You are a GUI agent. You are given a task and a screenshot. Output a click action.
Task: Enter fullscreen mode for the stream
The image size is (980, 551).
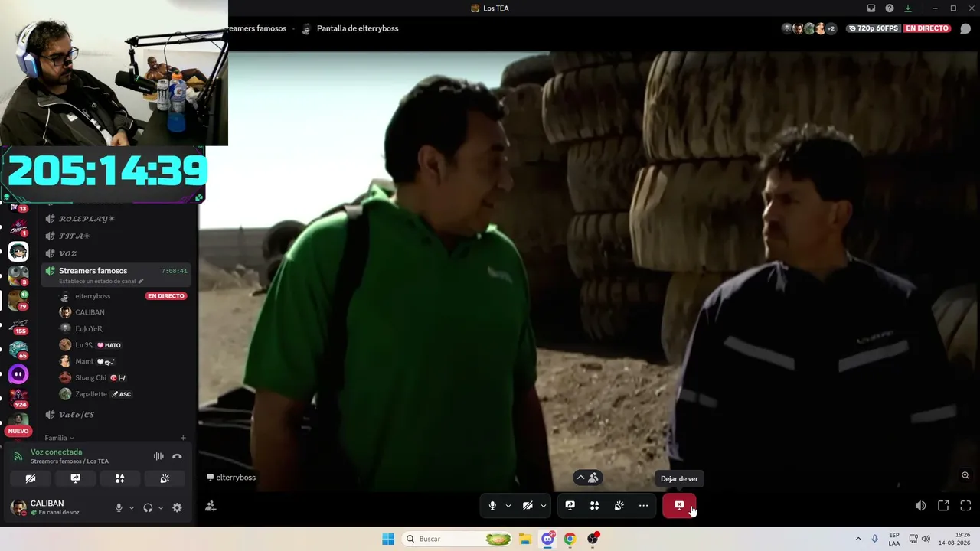pyautogui.click(x=965, y=506)
